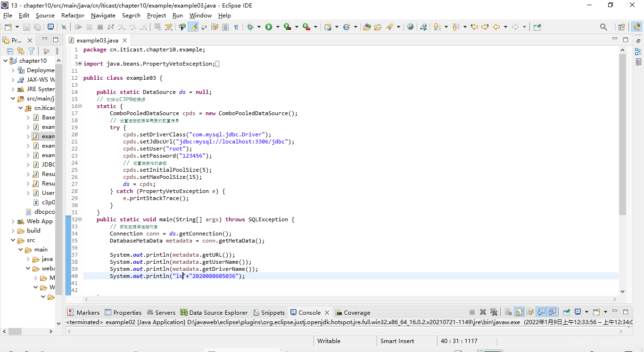Click the Open Perspective icon

click(x=621, y=27)
